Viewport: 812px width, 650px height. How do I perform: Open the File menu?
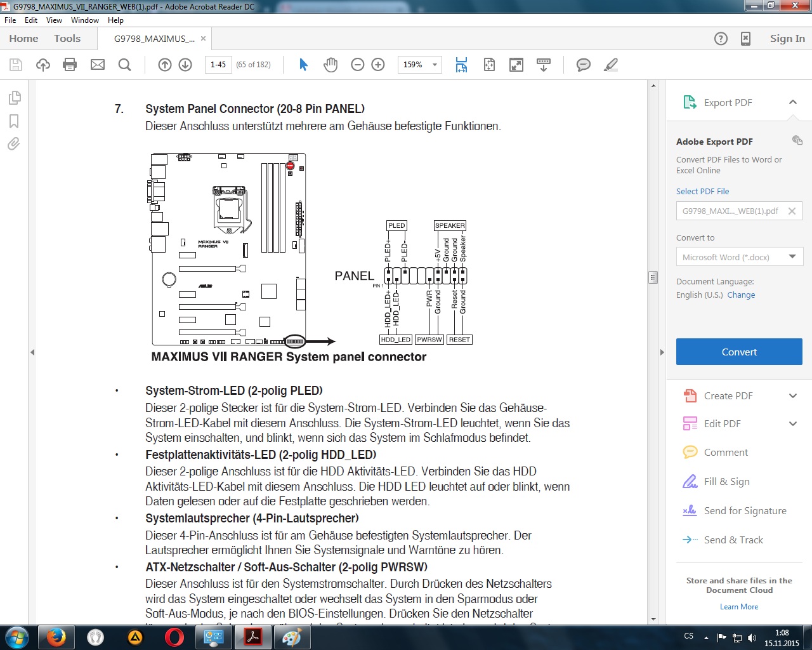click(x=10, y=20)
